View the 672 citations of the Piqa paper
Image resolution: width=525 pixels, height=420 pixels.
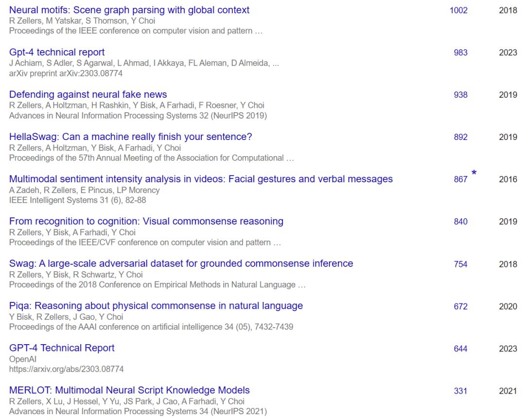tap(461, 306)
